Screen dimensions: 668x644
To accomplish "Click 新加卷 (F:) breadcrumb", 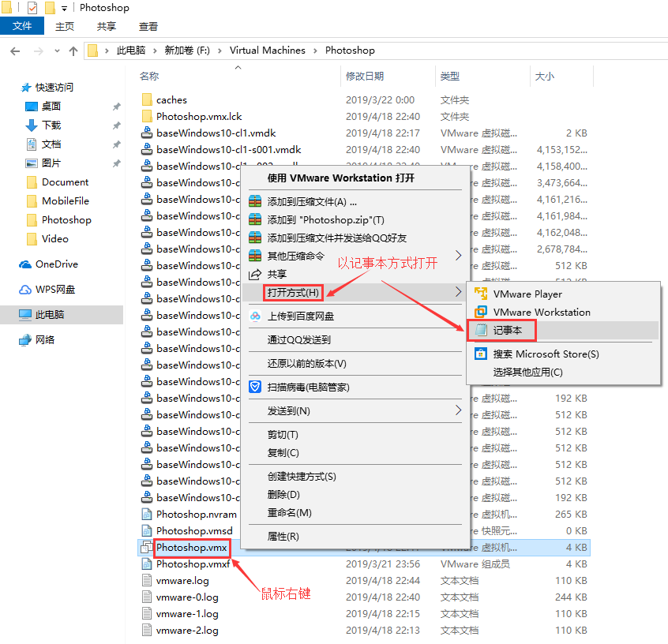I will point(187,51).
